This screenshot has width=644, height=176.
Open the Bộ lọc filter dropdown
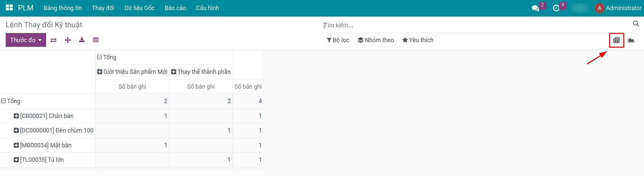[x=338, y=40]
